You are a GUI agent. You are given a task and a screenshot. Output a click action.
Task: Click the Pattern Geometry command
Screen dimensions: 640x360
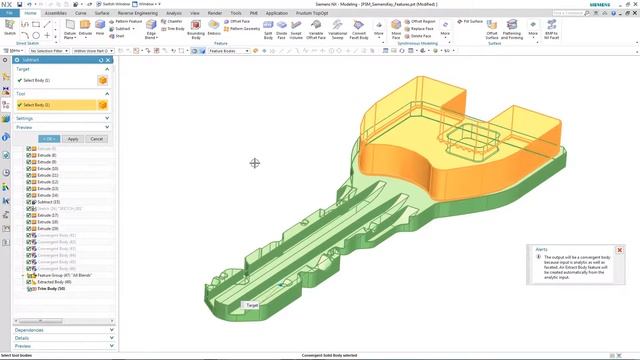pos(242,29)
